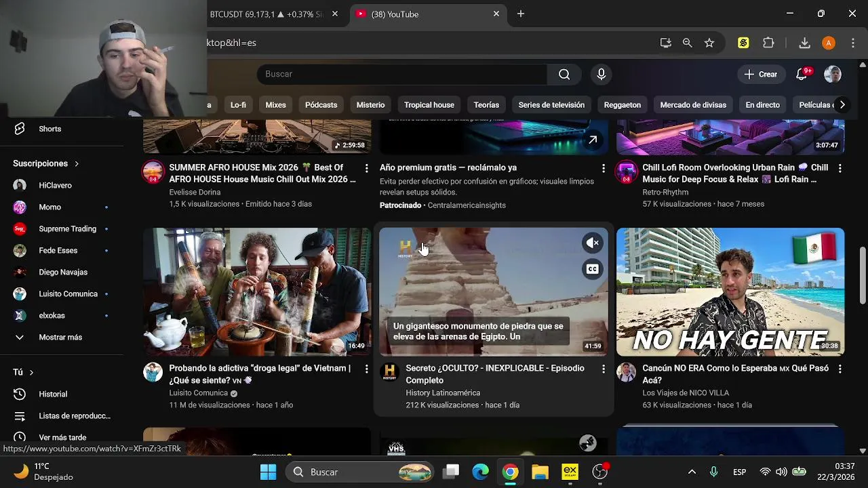868x488 pixels.
Task: Click Los Viajes de NICO VILLA avatar
Action: point(627,372)
